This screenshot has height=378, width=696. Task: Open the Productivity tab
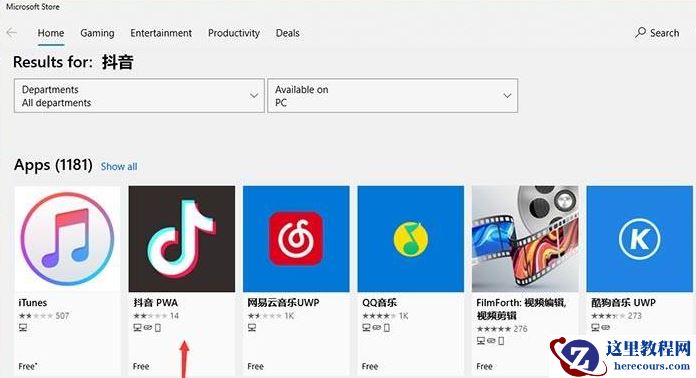click(x=234, y=33)
